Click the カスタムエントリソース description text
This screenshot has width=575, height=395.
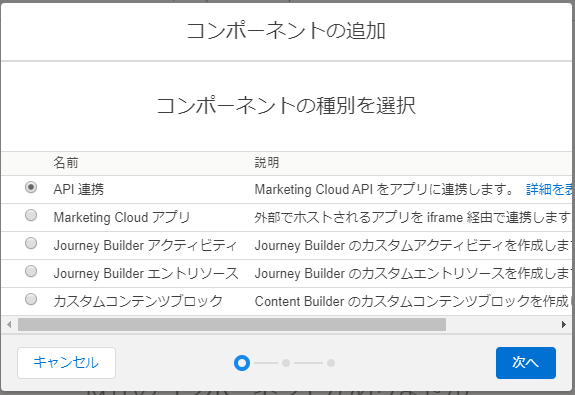tap(414, 274)
